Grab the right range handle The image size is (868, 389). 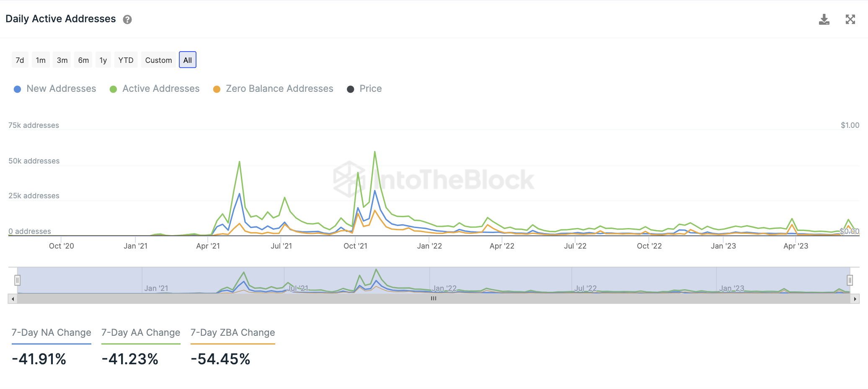pyautogui.click(x=850, y=280)
